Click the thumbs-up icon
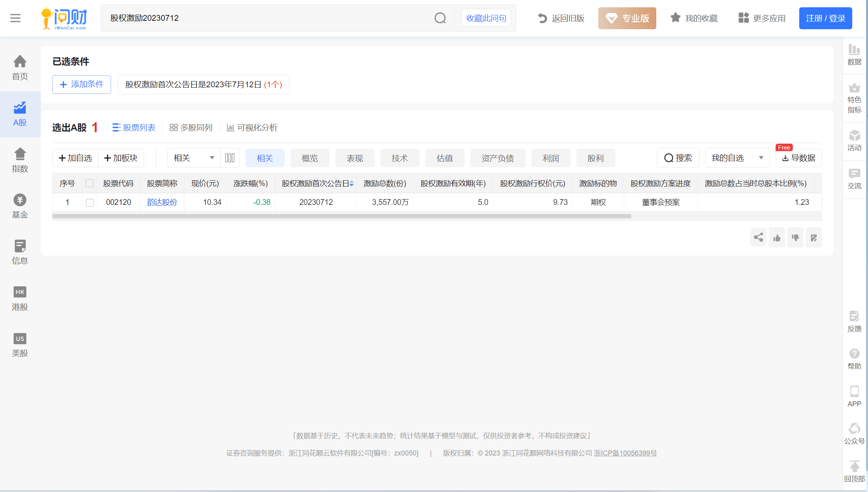 point(777,238)
